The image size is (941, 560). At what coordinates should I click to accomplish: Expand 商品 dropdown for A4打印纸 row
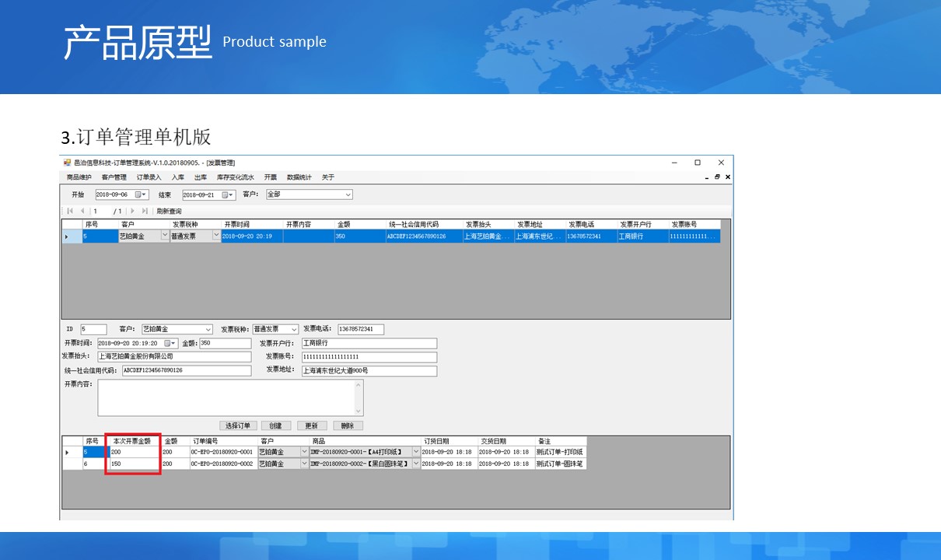(415, 452)
